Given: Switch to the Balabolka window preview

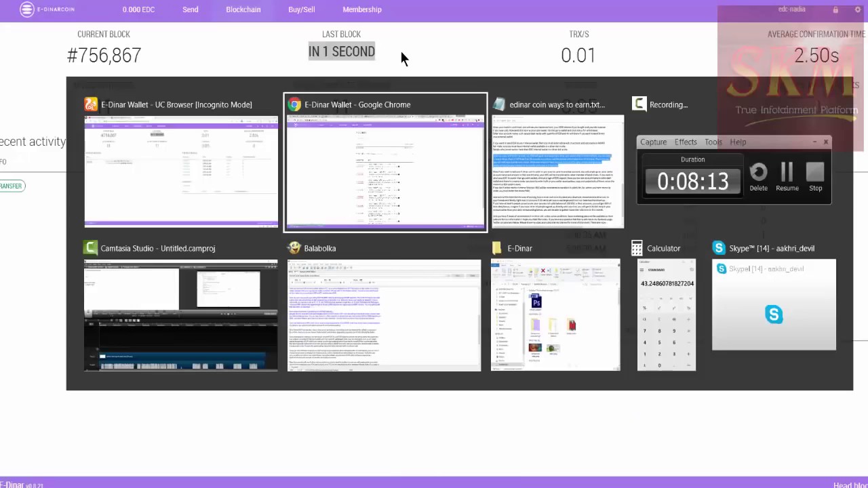Looking at the screenshot, I should (x=384, y=315).
